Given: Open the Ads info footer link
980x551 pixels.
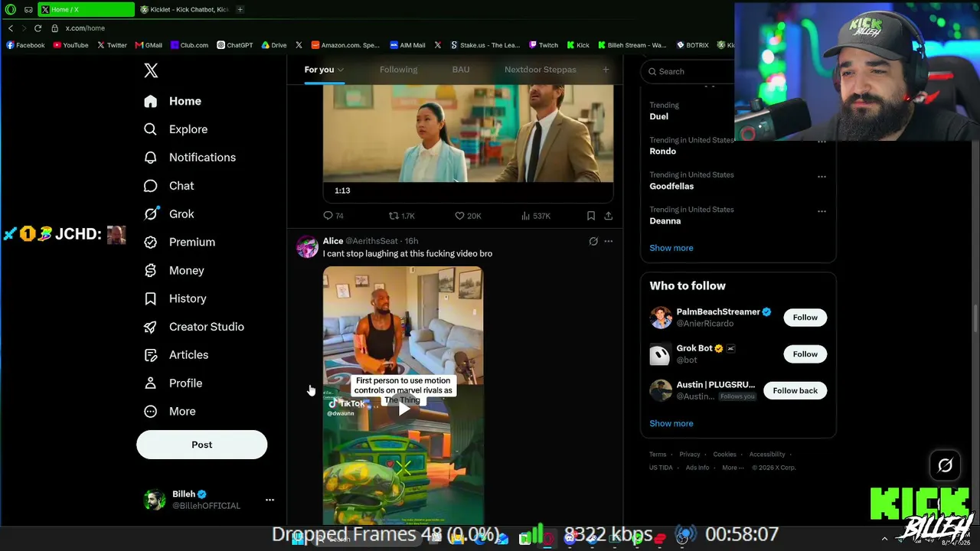Looking at the screenshot, I should [x=697, y=468].
